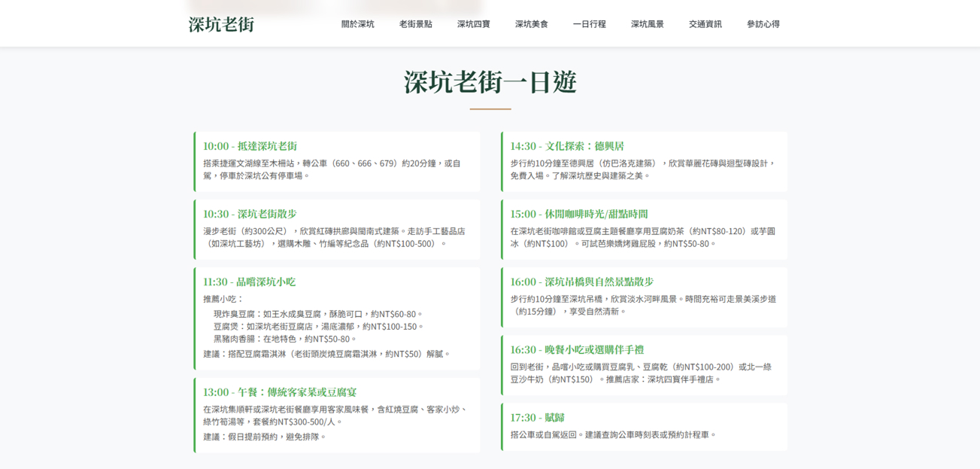Click 深坑風景 in the header

coord(647,24)
